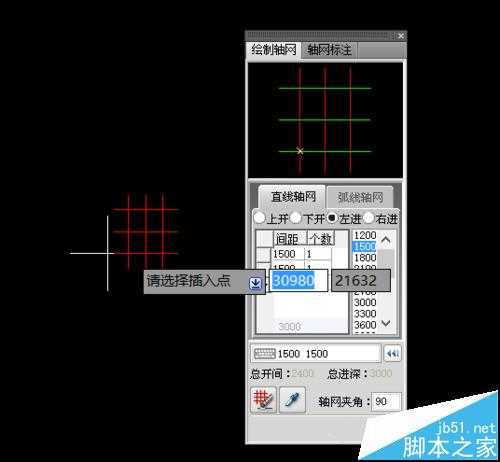Select the 下开 radio button
This screenshot has height=462, width=500.
point(296,218)
